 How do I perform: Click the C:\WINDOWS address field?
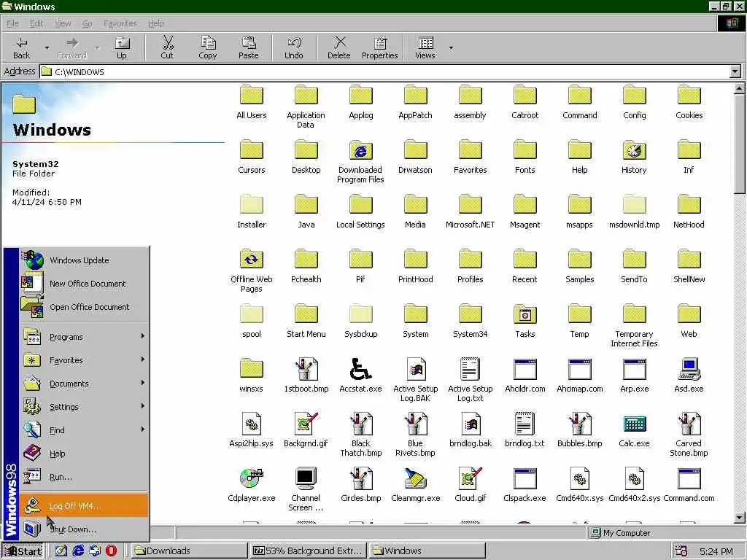click(x=385, y=72)
